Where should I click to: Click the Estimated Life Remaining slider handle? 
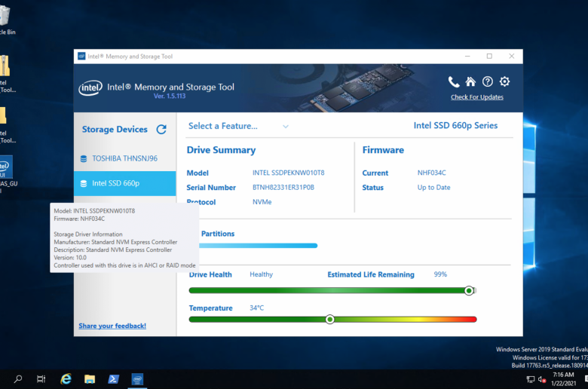click(x=469, y=291)
